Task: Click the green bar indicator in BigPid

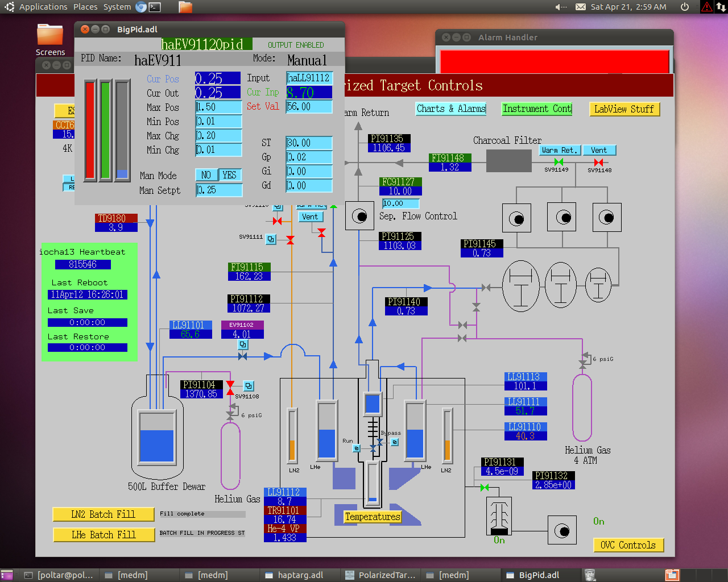Action: (x=106, y=131)
